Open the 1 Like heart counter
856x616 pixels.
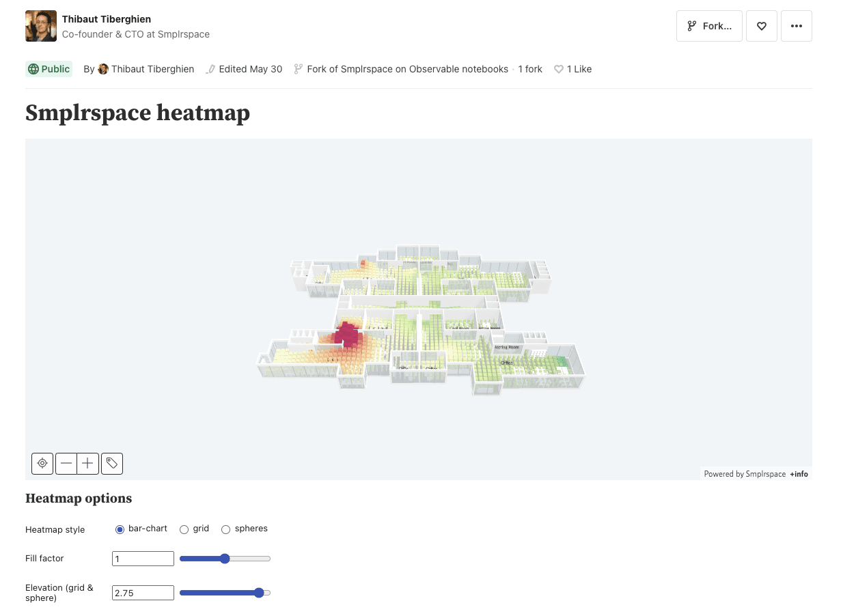[x=572, y=69]
